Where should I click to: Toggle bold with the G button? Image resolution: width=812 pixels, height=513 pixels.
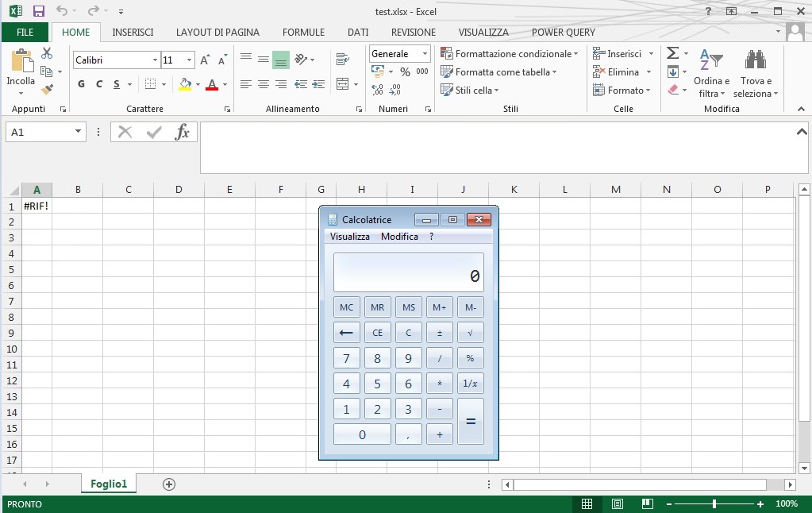point(81,84)
